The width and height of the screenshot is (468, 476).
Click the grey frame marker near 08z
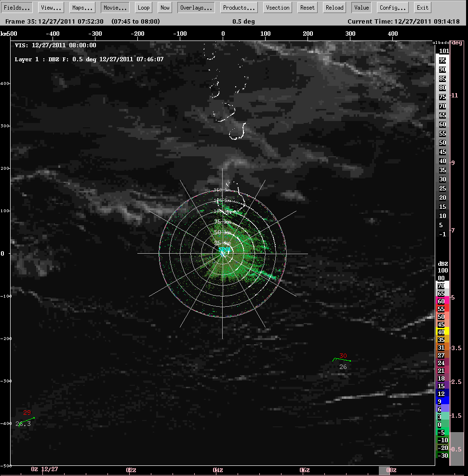point(383,470)
